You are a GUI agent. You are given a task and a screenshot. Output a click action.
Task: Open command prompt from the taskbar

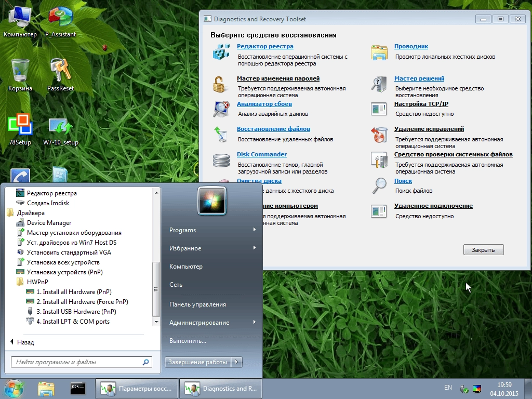tap(78, 389)
